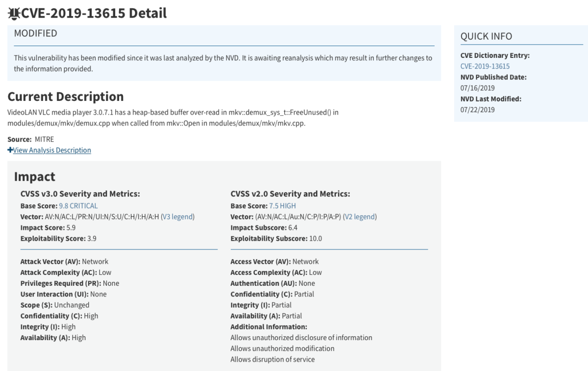
Task: Open the CVE-2019-13615 dictionary entry link
Action: pyautogui.click(x=485, y=66)
